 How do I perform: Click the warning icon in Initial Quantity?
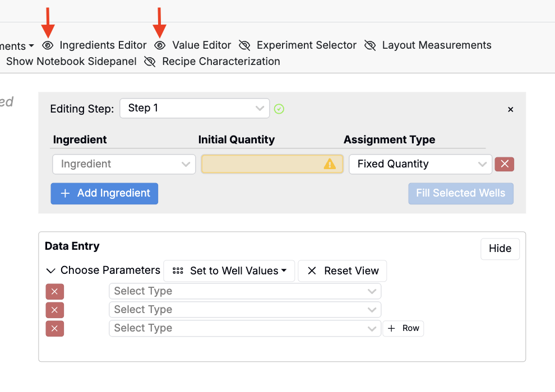pos(330,164)
